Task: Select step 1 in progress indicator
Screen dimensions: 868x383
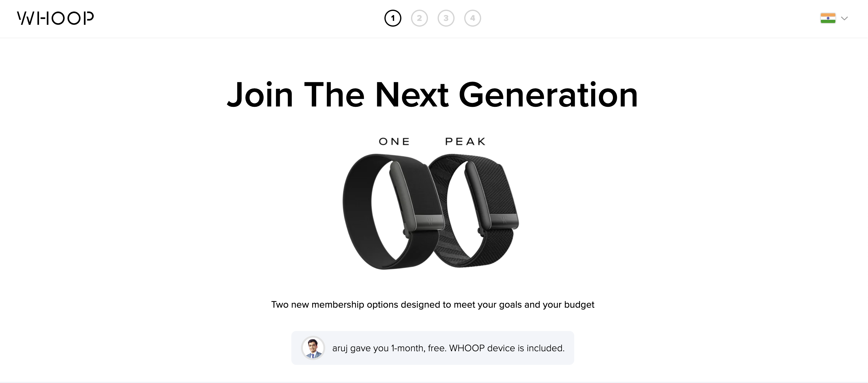Action: tap(393, 18)
